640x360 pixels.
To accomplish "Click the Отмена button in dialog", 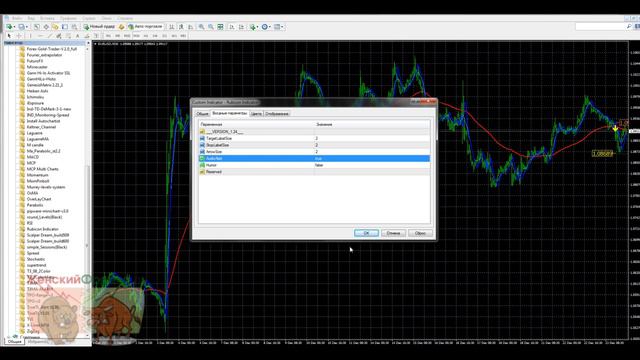I will 393,233.
